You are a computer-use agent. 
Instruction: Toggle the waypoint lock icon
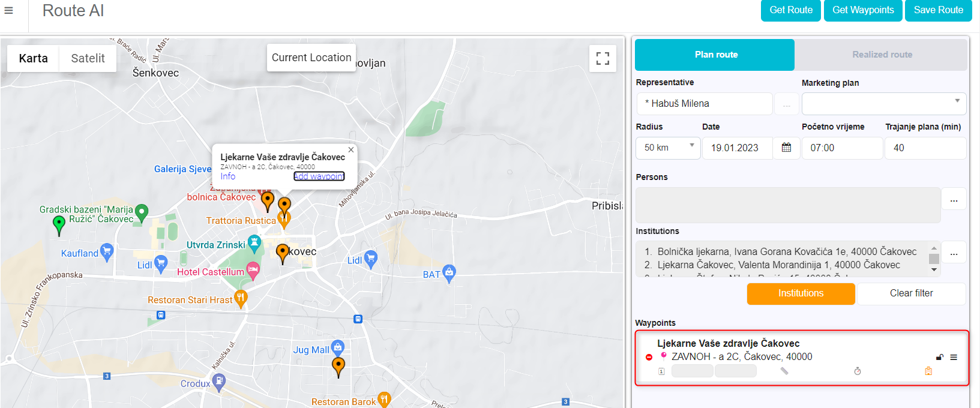click(x=940, y=358)
